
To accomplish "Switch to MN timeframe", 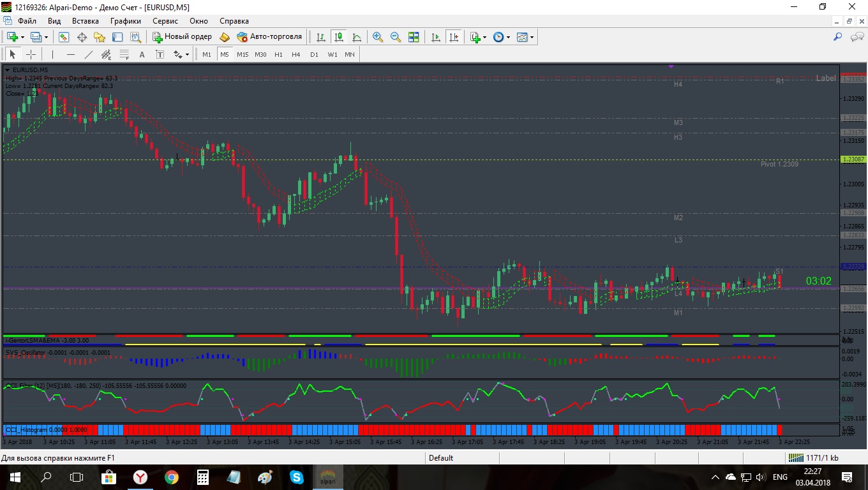I will click(x=350, y=54).
